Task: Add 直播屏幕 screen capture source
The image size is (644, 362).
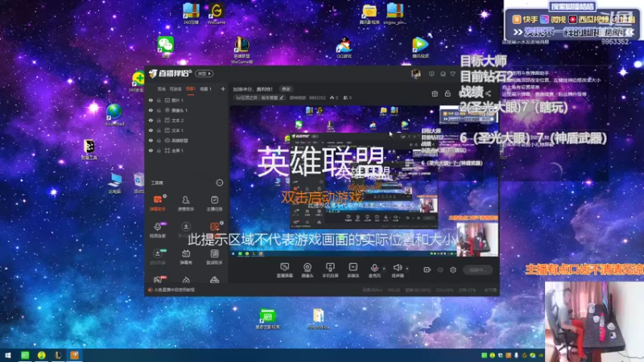Action: pyautogui.click(x=285, y=270)
